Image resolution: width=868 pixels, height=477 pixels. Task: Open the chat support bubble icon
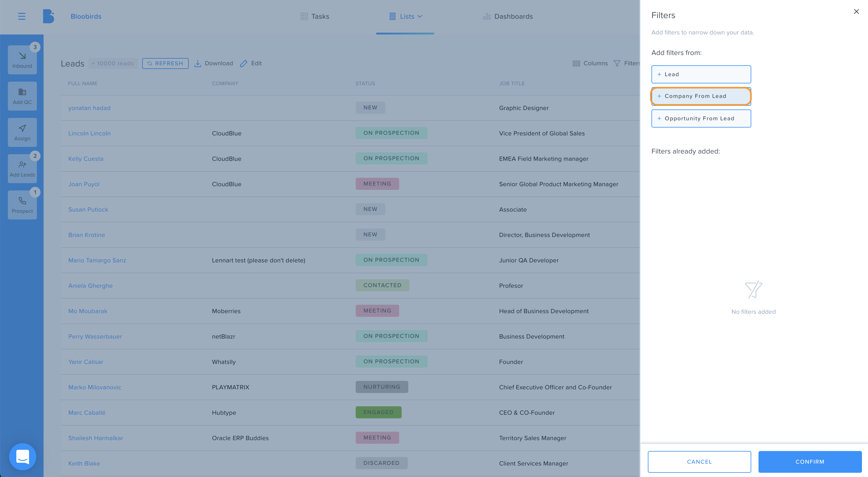(23, 456)
